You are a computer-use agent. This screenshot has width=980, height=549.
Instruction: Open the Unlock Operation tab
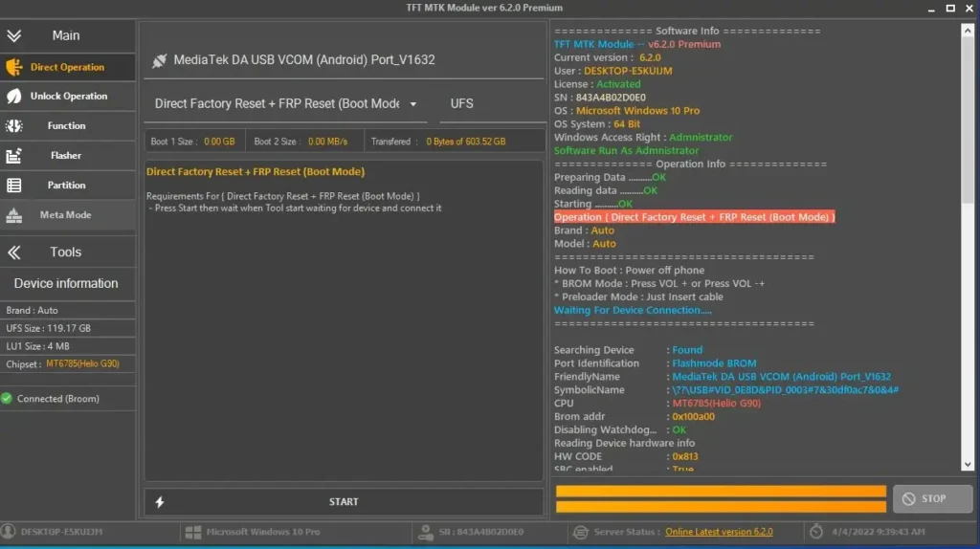[68, 97]
